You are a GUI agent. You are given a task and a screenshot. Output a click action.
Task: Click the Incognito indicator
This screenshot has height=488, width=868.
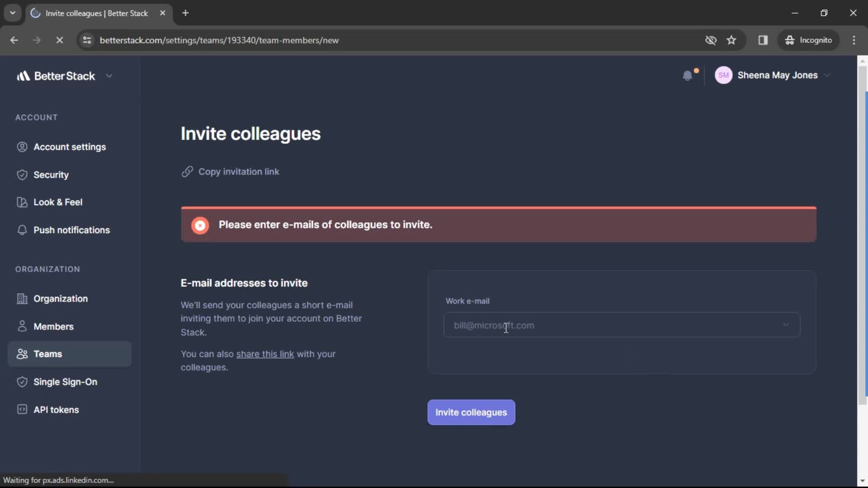pos(808,40)
